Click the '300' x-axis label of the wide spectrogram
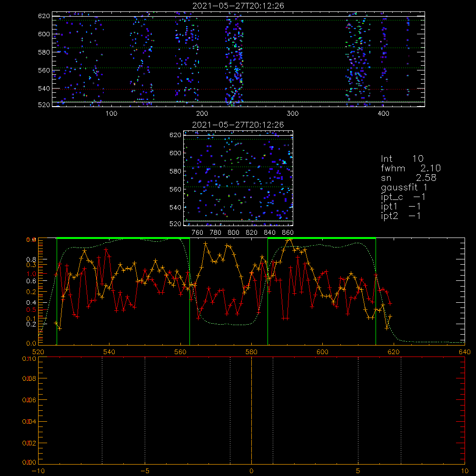The height and width of the screenshot is (476, 476). [x=293, y=113]
